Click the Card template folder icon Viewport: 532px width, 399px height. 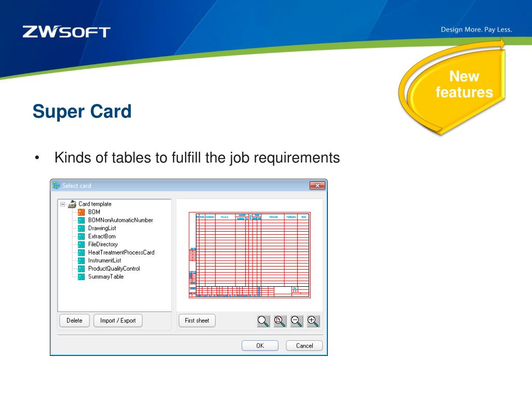(72, 204)
